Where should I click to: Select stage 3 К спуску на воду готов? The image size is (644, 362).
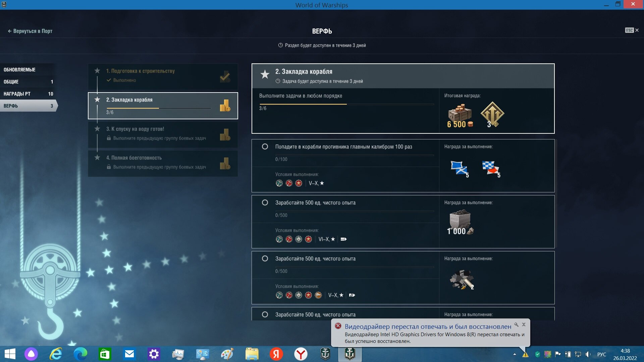pyautogui.click(x=163, y=134)
